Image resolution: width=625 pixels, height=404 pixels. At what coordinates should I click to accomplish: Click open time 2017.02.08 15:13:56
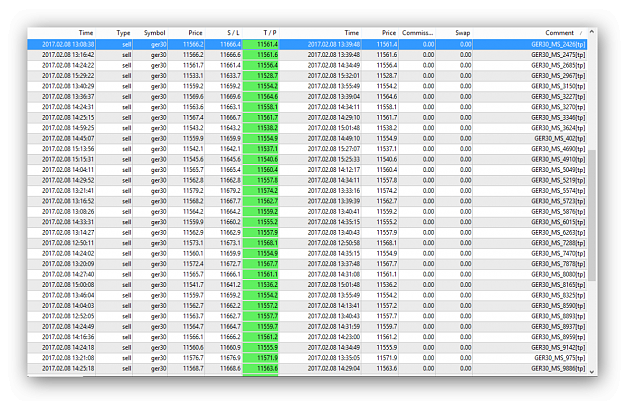pos(68,149)
